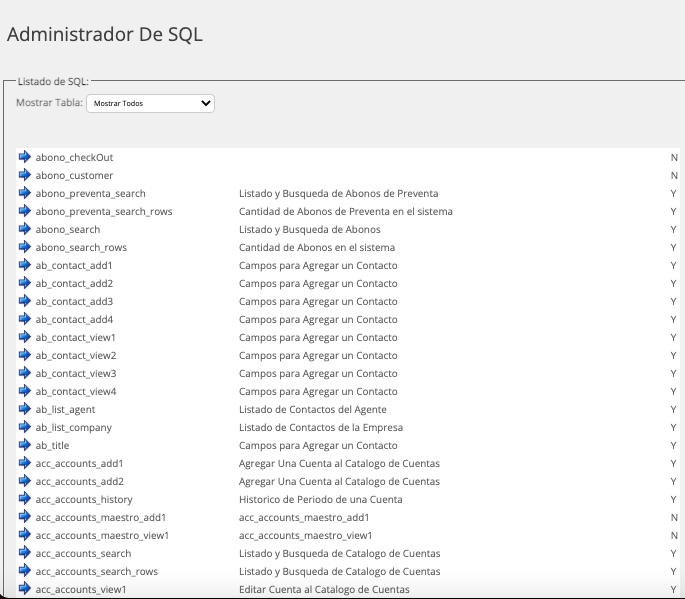
Task: Open the Mostrar Tabla dropdown
Action: 150,104
